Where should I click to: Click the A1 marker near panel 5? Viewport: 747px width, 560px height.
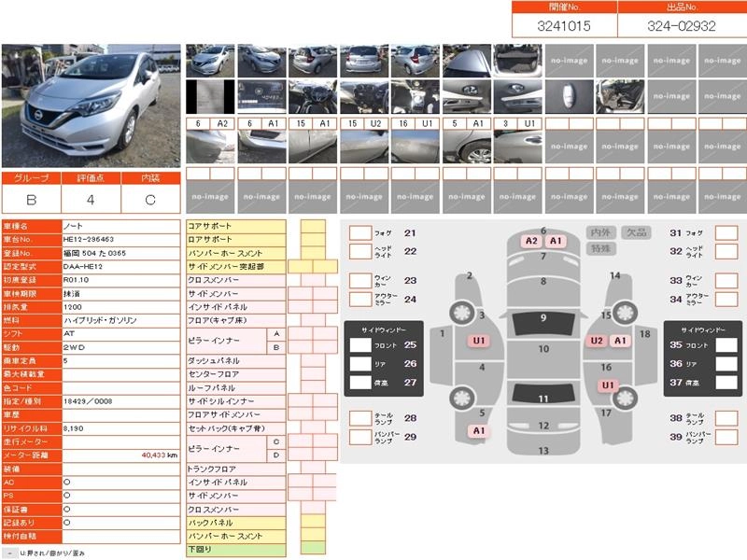coord(479,431)
